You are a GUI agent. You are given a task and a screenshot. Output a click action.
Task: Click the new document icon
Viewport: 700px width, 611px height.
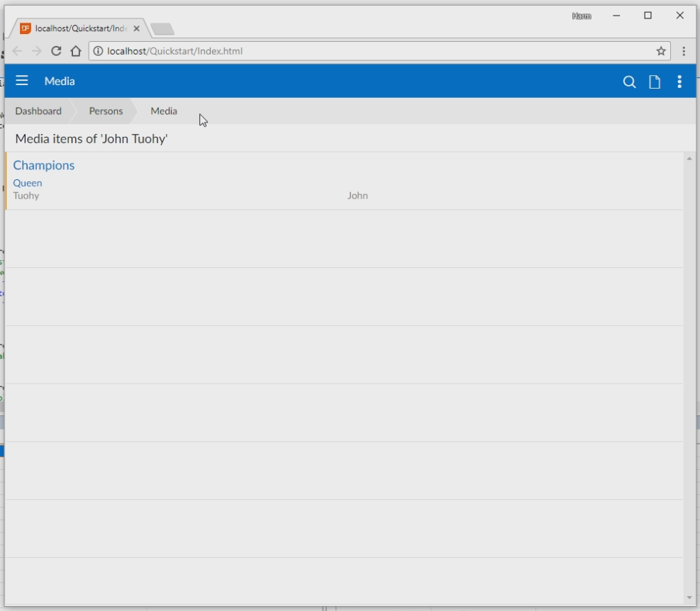(x=655, y=82)
